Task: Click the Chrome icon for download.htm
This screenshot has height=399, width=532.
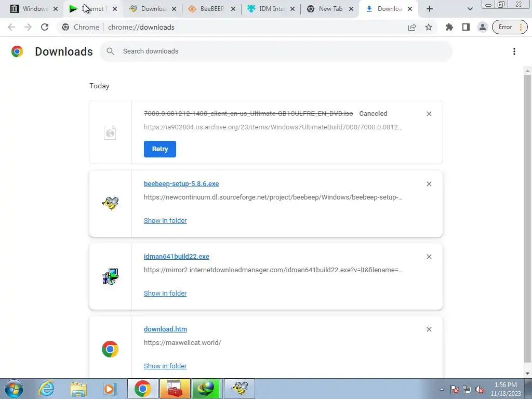Action: coord(110,349)
